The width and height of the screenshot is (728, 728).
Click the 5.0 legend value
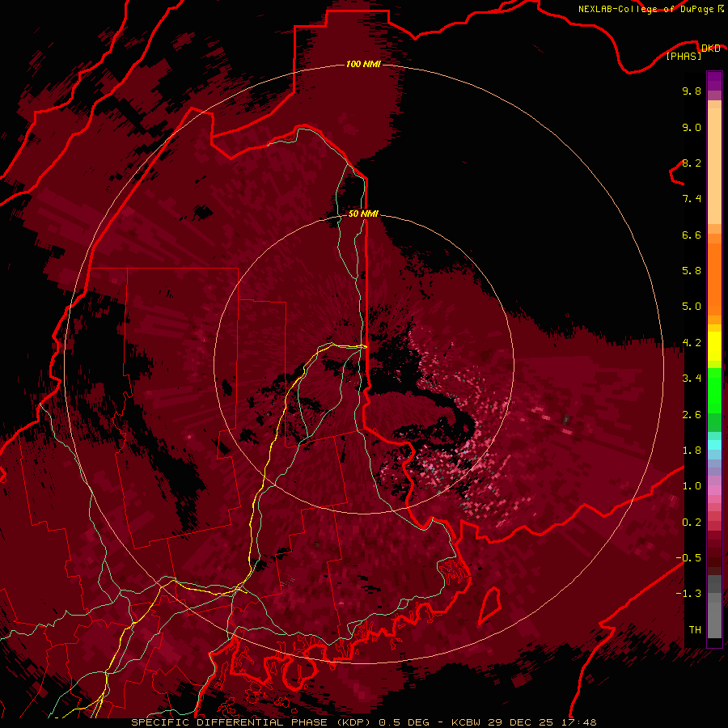coord(692,307)
